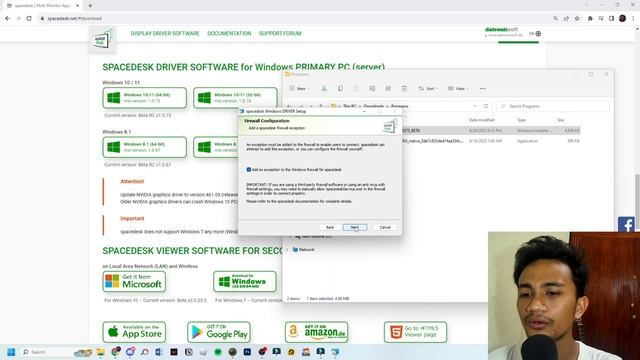
Task: Click the Available on the App Store badge
Action: coord(134,332)
